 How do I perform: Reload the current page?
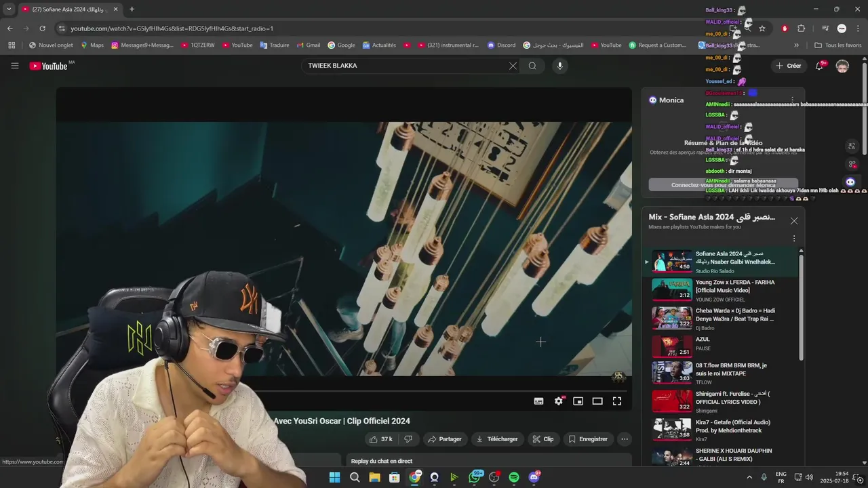[x=42, y=28]
